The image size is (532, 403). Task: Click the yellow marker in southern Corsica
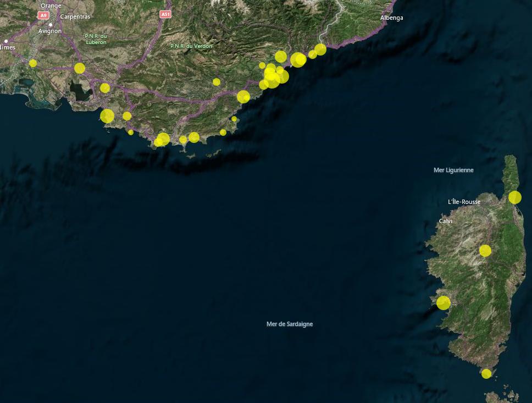tap(486, 373)
